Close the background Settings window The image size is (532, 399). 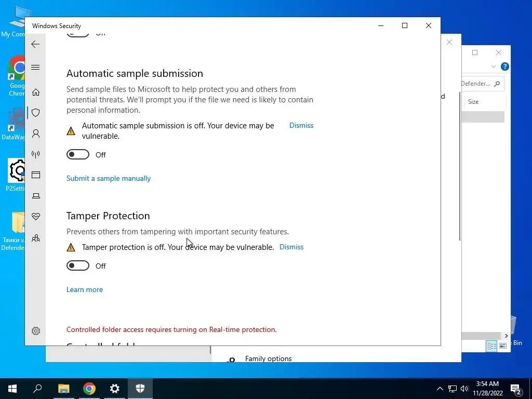coord(449,42)
